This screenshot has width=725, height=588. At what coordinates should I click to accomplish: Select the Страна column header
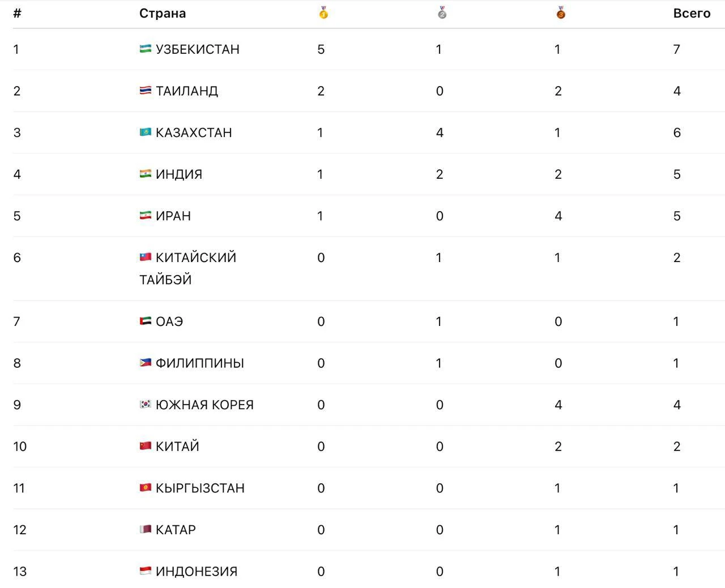163,13
